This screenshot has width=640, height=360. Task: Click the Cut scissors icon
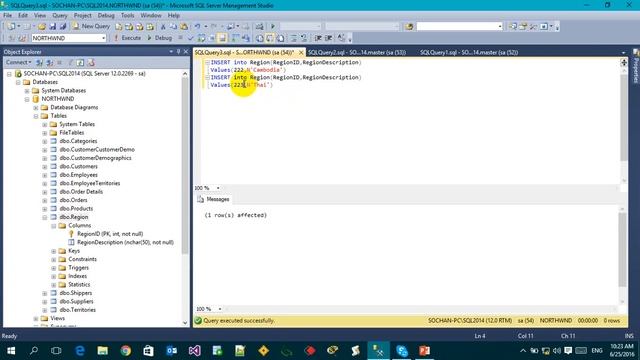(163, 26)
